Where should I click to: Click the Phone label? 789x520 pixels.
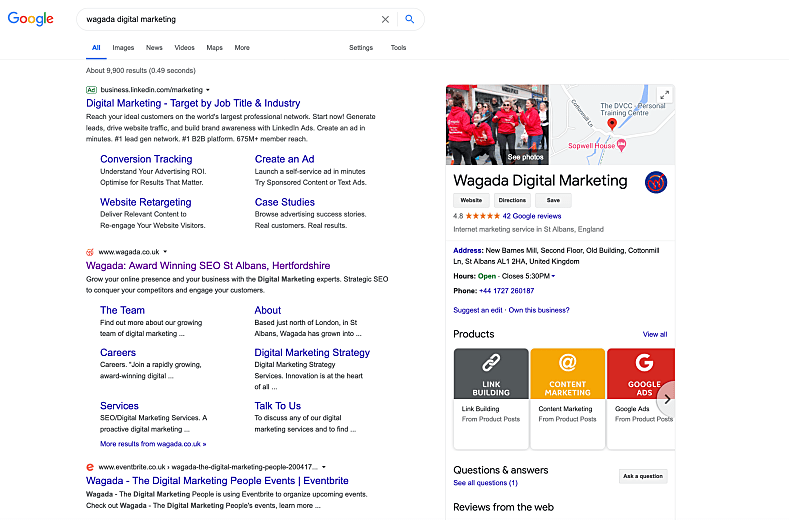pos(465,291)
